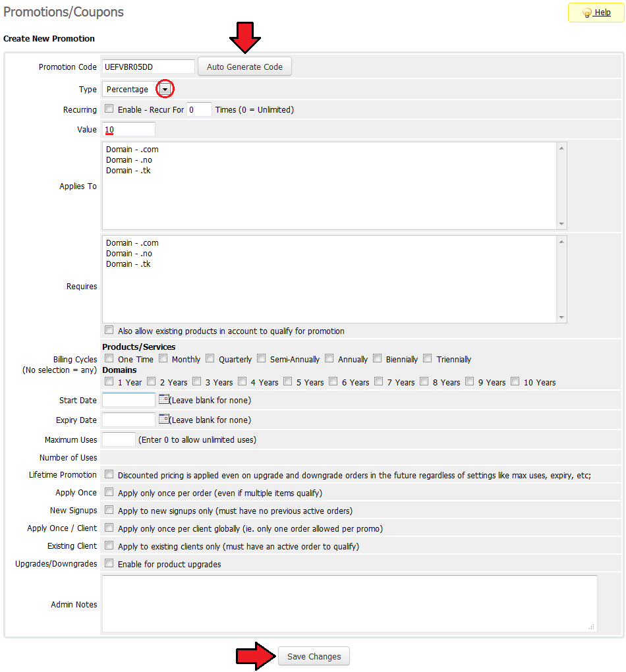626x672 pixels.
Task: Click the Maximum Uses field
Action: [119, 439]
